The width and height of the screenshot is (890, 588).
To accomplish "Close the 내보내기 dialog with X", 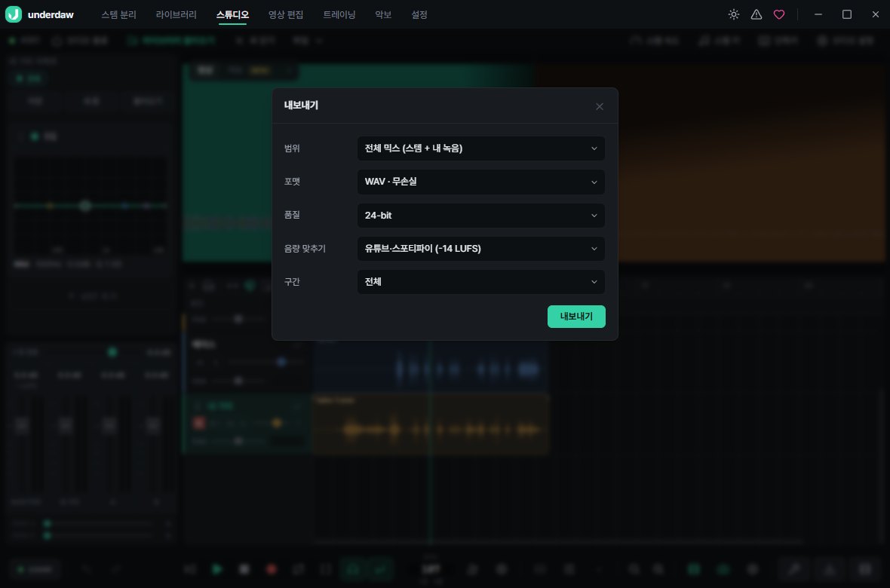I will tap(600, 107).
